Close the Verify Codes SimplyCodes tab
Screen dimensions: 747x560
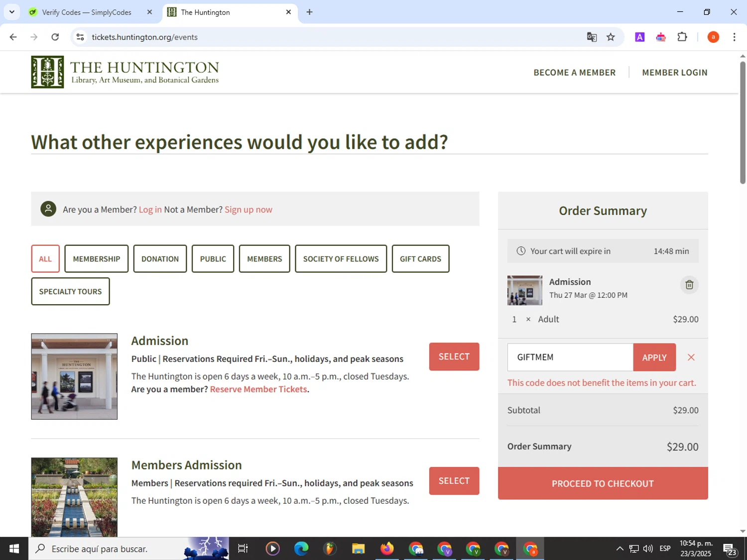[149, 12]
